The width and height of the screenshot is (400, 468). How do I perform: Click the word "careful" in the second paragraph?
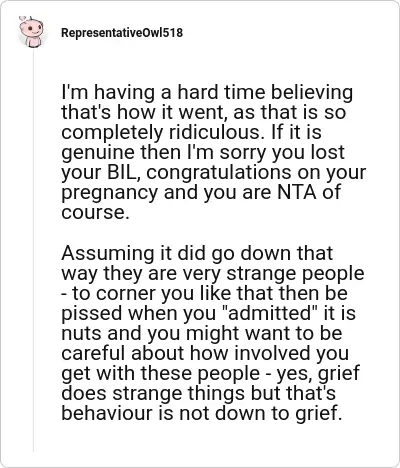tap(93, 353)
